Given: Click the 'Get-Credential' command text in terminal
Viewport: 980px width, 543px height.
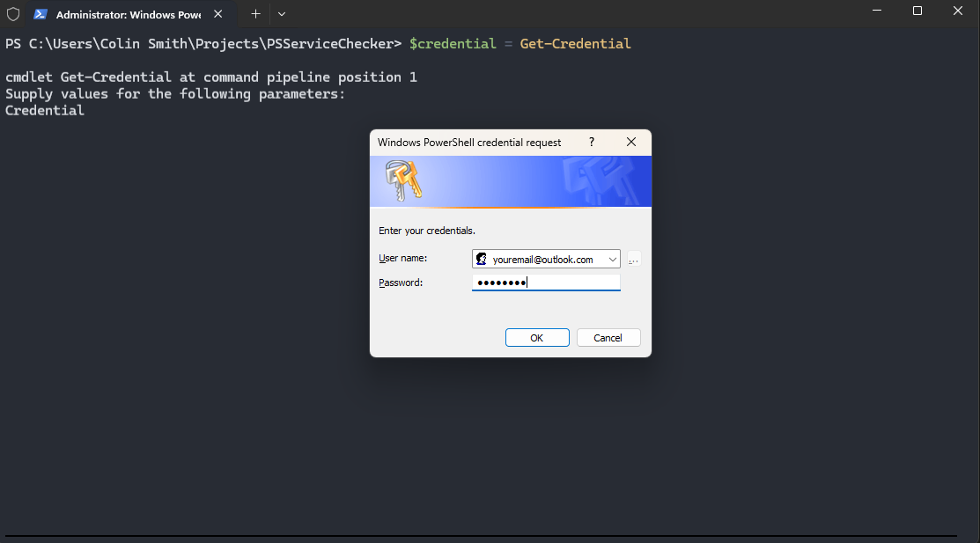Looking at the screenshot, I should coord(576,44).
